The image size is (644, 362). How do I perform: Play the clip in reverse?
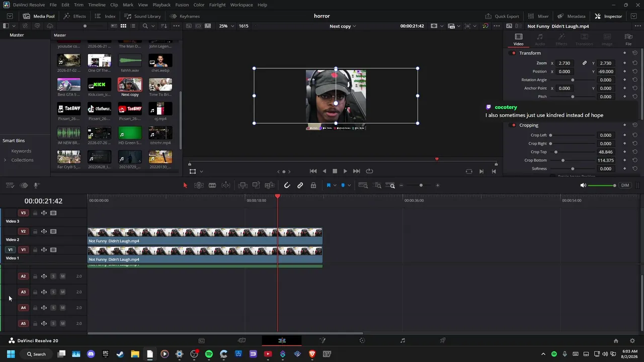[324, 171]
